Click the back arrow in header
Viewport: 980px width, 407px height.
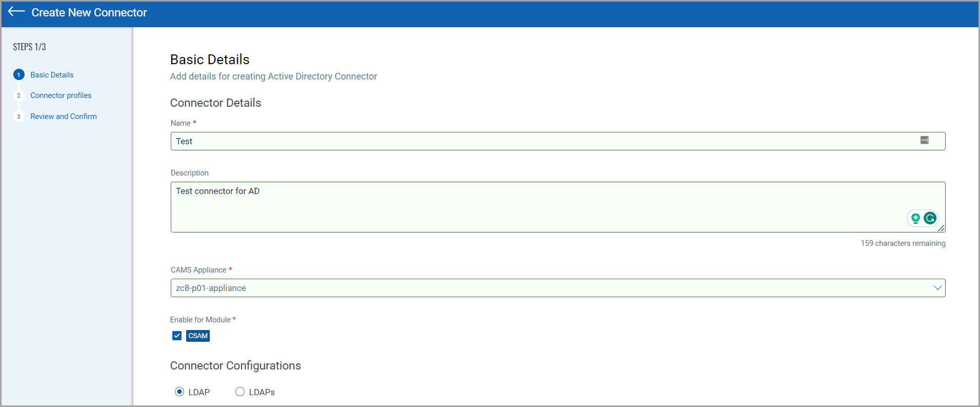(x=16, y=11)
